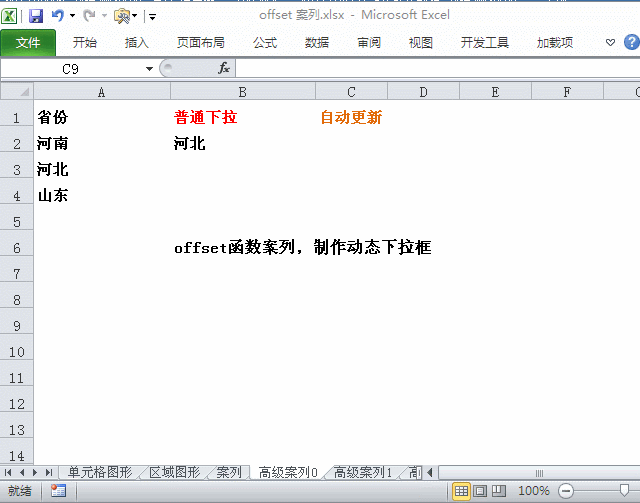Select column A header
This screenshot has height=503, width=640.
pos(102,92)
